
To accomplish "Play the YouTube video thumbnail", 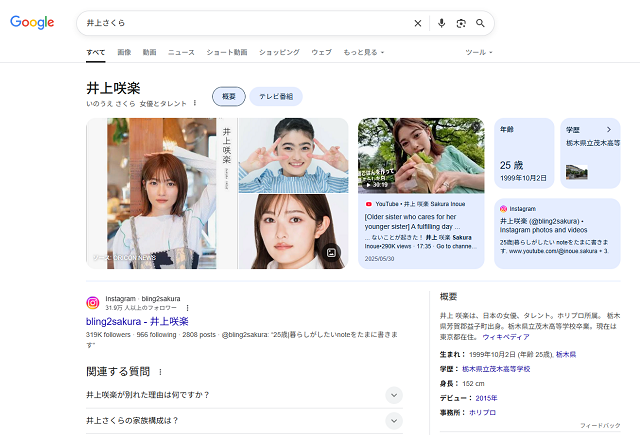I will pyautogui.click(x=421, y=155).
